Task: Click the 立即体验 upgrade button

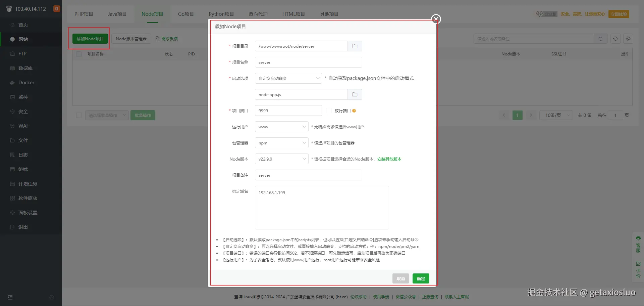Action: [x=619, y=14]
